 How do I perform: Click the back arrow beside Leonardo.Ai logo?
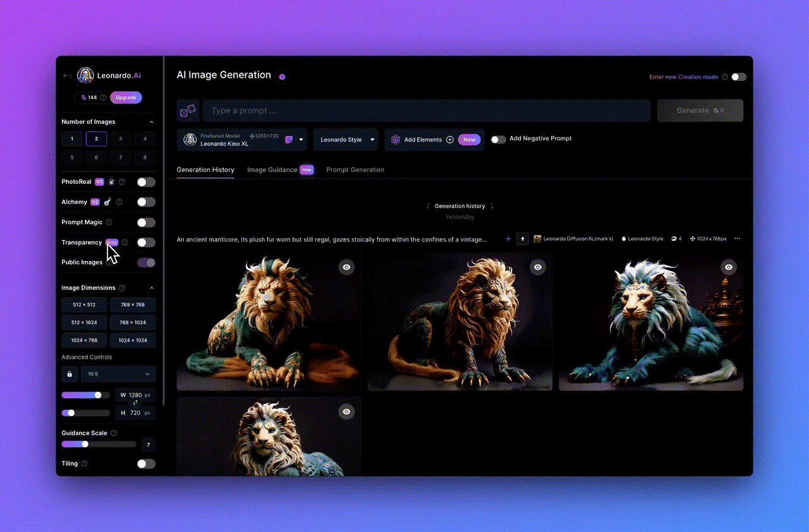click(x=67, y=76)
